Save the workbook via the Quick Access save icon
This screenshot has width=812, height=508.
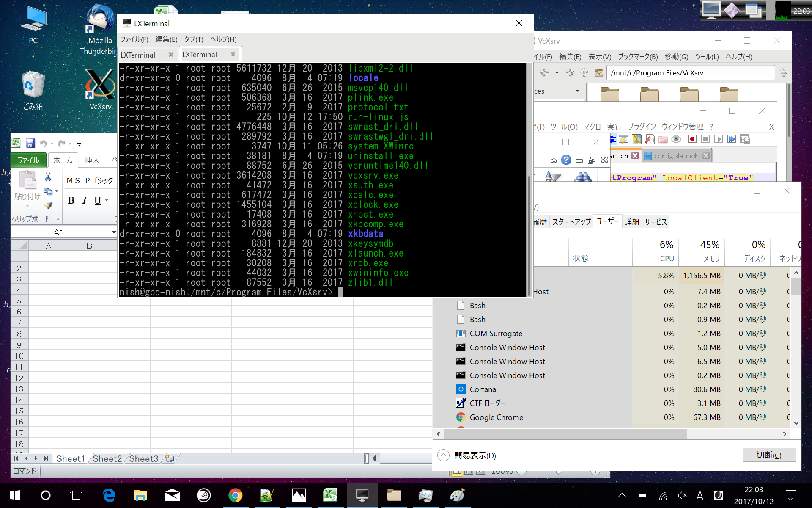(30, 144)
